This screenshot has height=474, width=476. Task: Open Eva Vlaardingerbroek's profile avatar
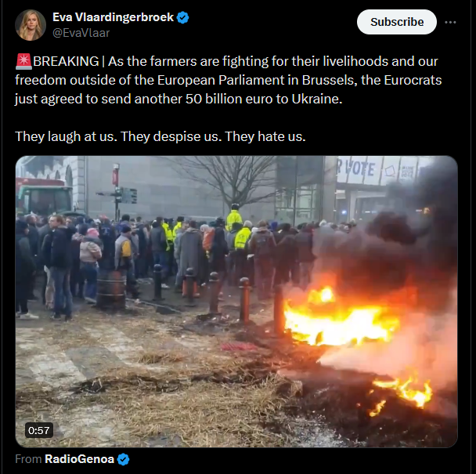[31, 25]
